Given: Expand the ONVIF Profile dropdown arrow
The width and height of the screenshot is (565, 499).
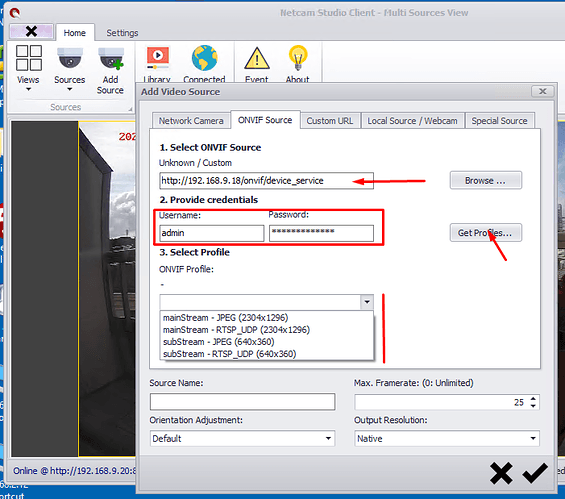Looking at the screenshot, I should (367, 302).
